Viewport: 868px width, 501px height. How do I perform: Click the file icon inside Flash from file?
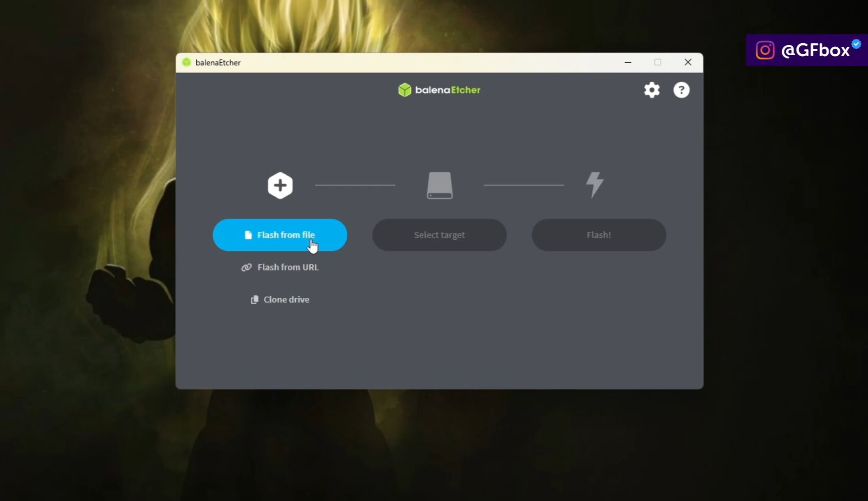coord(247,235)
